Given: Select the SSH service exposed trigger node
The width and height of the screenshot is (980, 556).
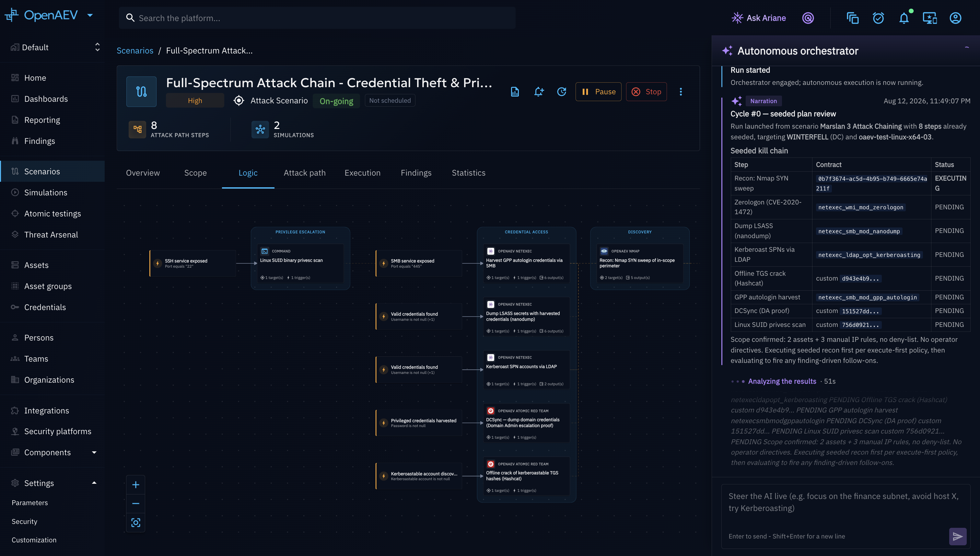Looking at the screenshot, I should 192,263.
